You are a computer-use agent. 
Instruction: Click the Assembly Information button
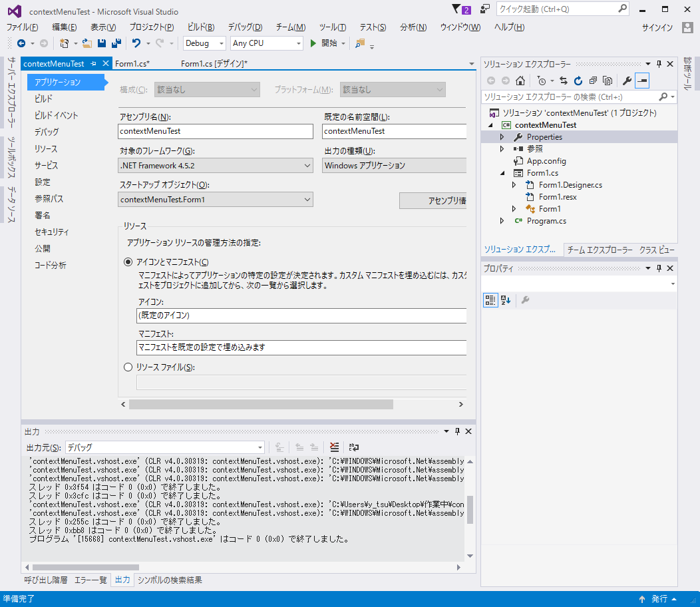[433, 200]
